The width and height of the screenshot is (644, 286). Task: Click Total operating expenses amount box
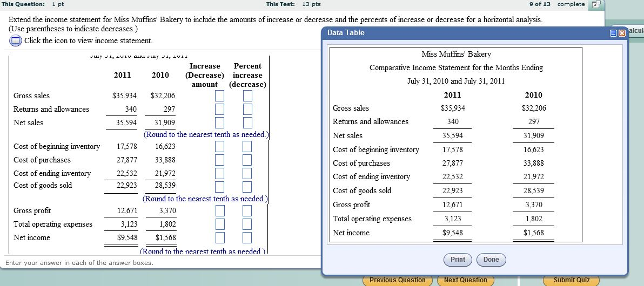(220, 224)
